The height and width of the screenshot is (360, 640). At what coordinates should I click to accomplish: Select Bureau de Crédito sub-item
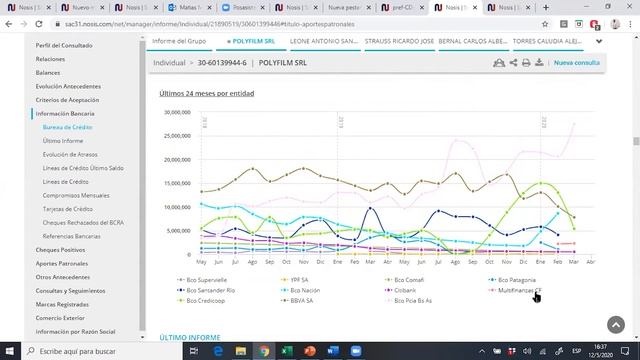[67, 127]
